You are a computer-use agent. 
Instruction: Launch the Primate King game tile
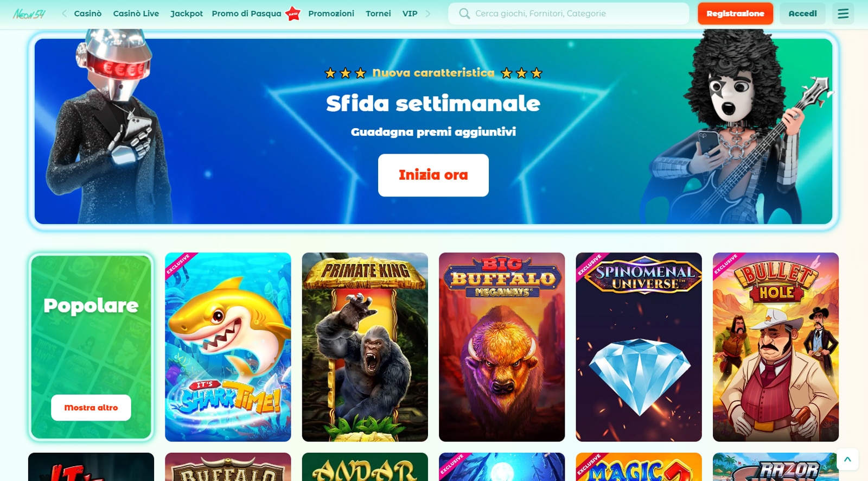[x=365, y=347]
